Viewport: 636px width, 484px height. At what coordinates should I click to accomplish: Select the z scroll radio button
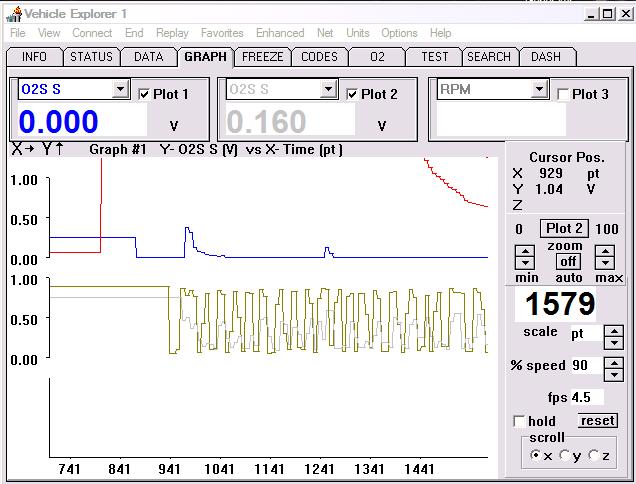point(594,455)
